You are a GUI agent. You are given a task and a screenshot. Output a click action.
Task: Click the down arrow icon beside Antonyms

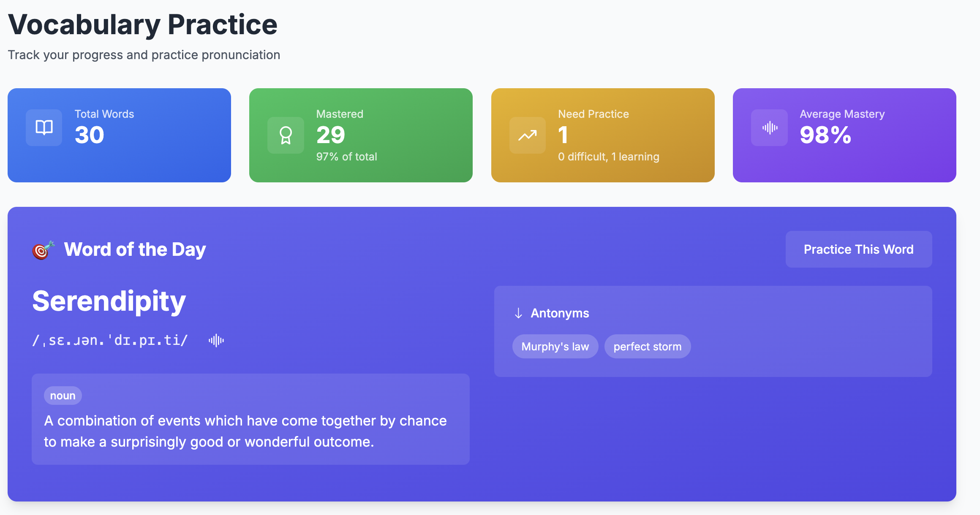(x=518, y=313)
